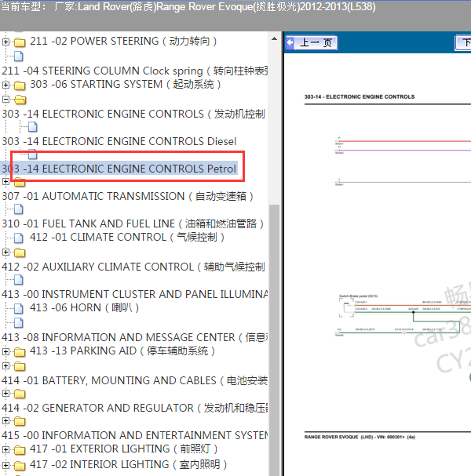This screenshot has width=471, height=476.
Task: Open '412 -01 CLIMATE CONTROL' entry
Action: (127, 237)
